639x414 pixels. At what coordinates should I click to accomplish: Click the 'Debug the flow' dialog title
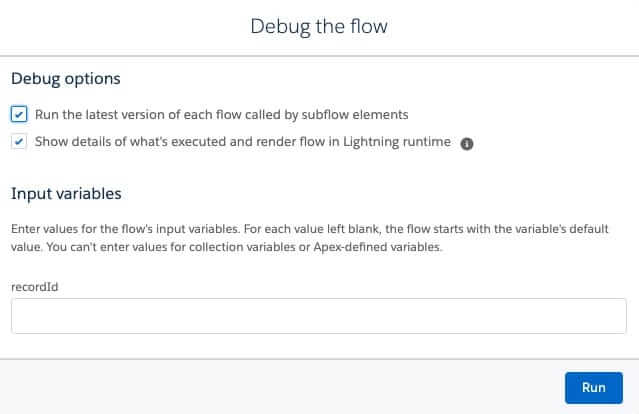tap(319, 27)
